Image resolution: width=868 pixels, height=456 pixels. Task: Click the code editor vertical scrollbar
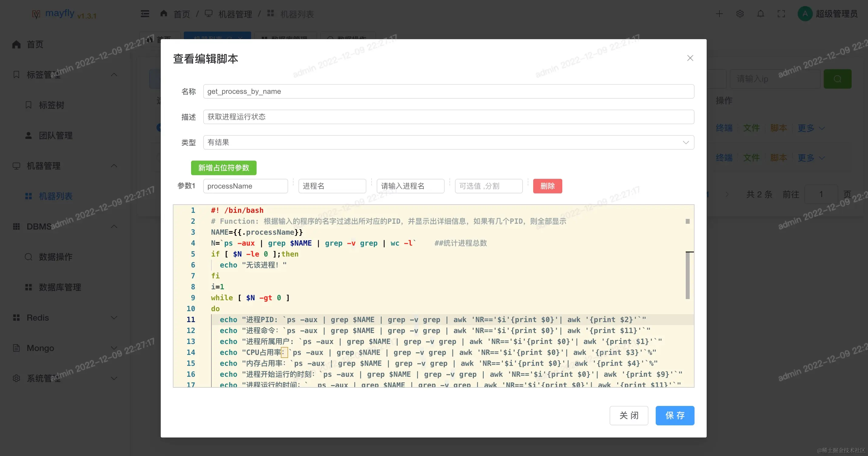pyautogui.click(x=687, y=275)
